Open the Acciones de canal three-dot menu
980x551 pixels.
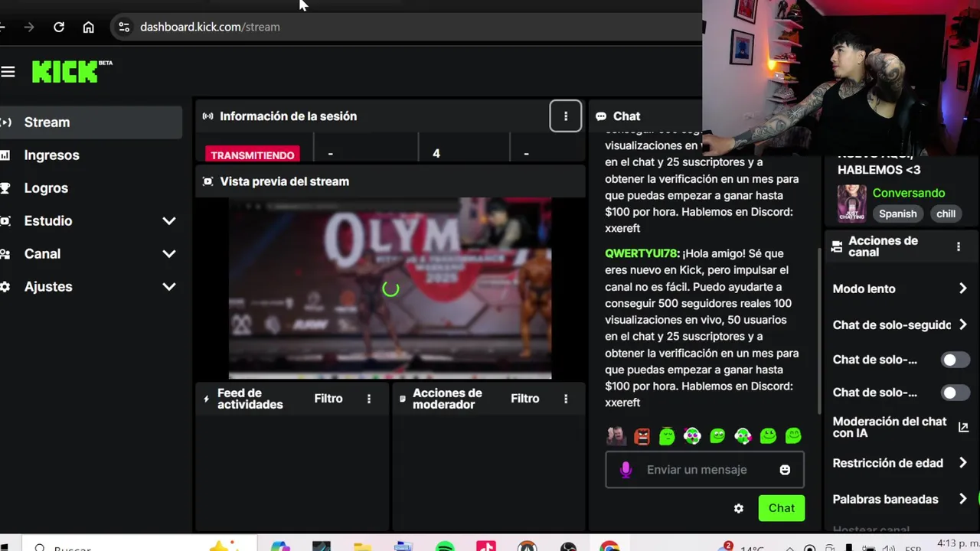tap(958, 246)
